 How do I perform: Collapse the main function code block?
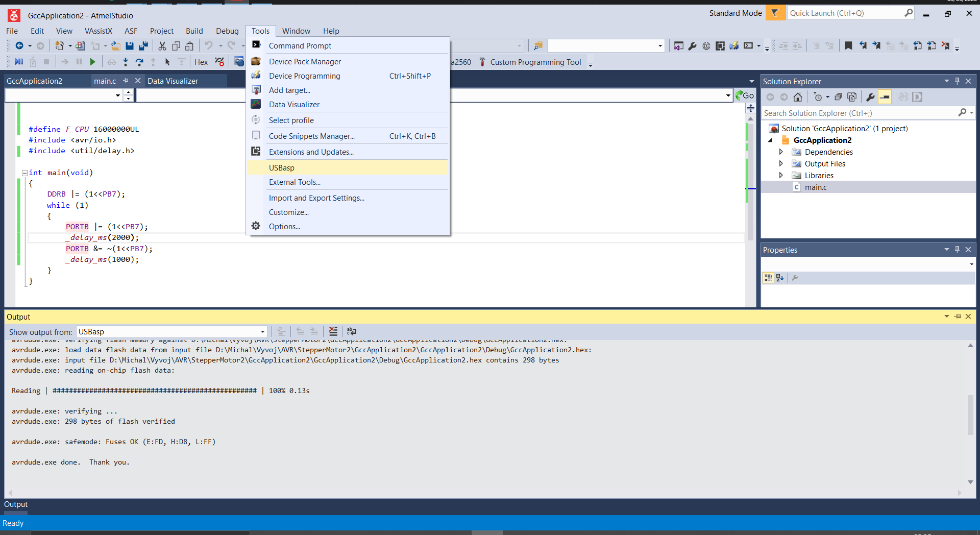coord(24,173)
